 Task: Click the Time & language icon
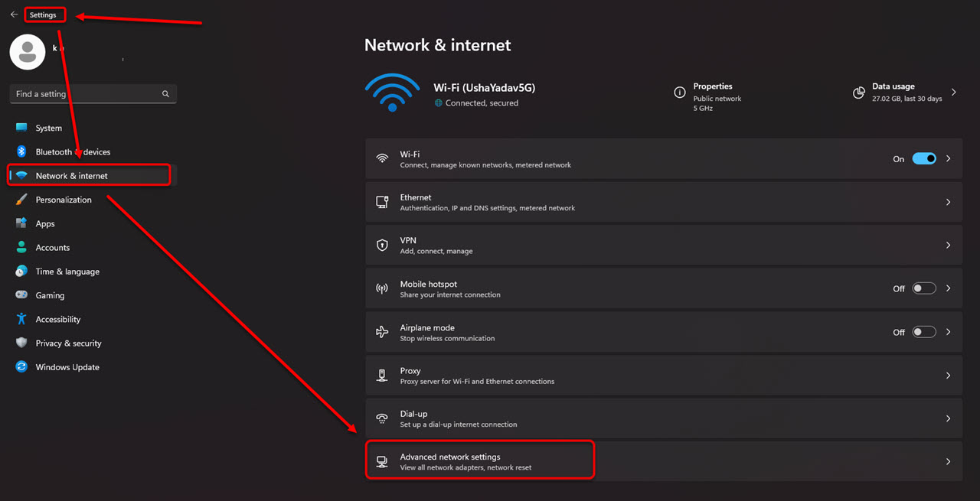point(21,272)
